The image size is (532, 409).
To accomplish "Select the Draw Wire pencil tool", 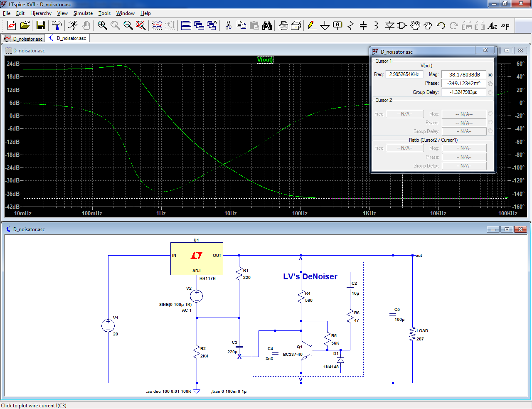I will coord(312,26).
